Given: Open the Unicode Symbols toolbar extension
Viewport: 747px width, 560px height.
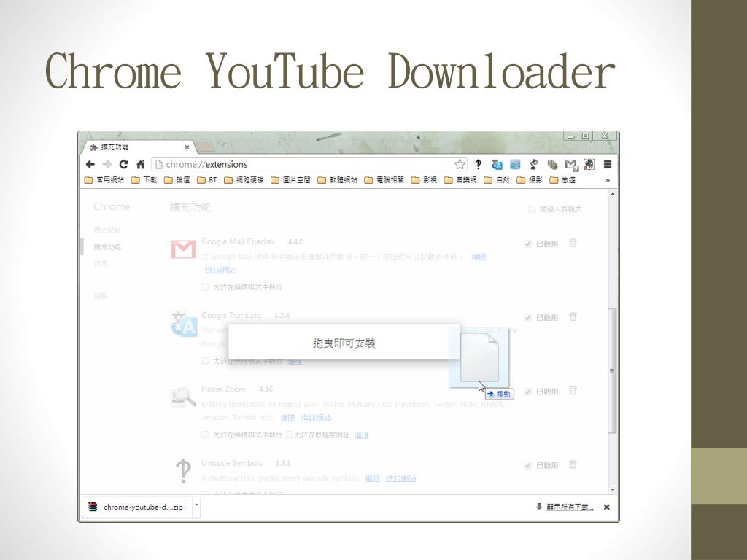Looking at the screenshot, I should click(479, 164).
